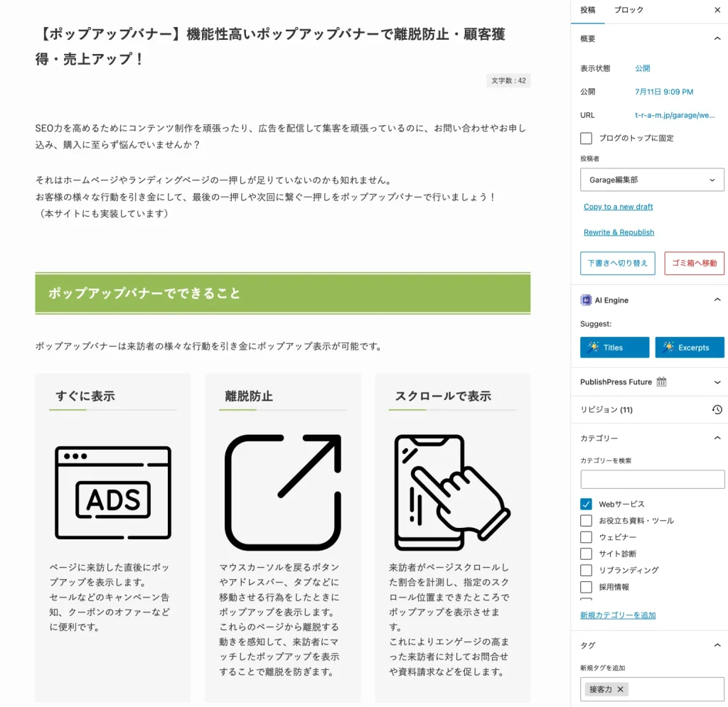Image resolution: width=728 pixels, height=707 pixels.
Task: Expand the PublishPress Future panel
Action: [717, 382]
